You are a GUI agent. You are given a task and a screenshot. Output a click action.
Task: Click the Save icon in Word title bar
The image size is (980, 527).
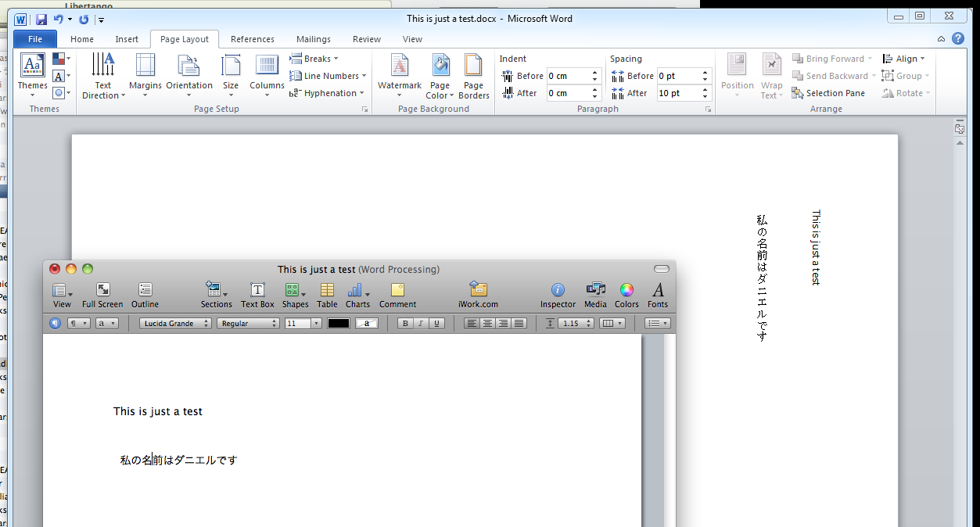(41, 19)
